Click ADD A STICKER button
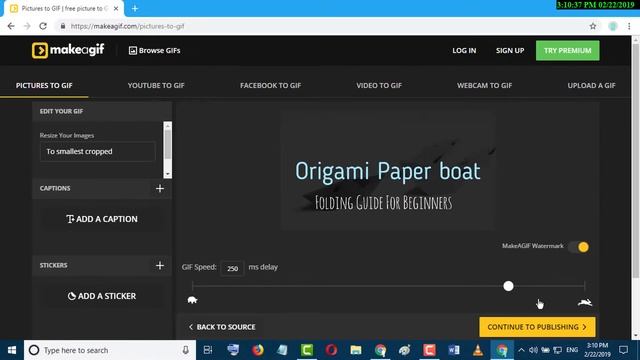 tap(102, 296)
